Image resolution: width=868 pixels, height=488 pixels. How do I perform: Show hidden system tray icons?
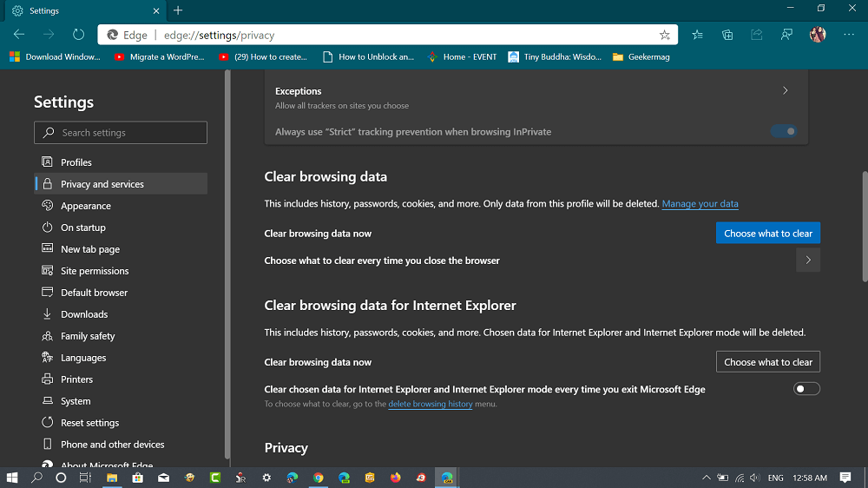(x=707, y=478)
